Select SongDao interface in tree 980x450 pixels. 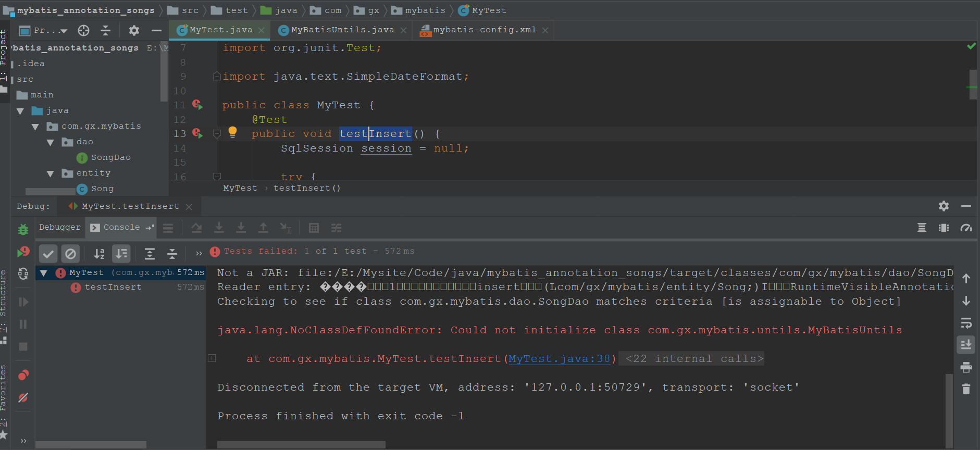pos(104,157)
